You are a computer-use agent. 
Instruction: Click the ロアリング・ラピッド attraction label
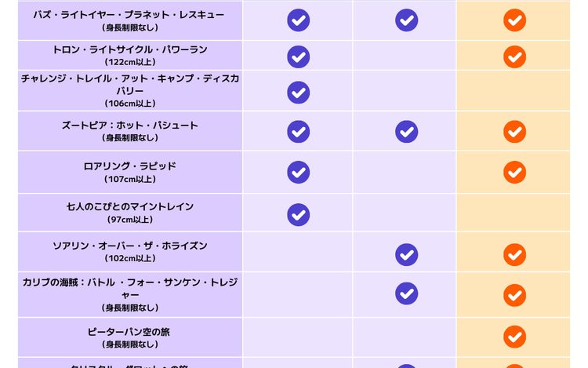129,166
